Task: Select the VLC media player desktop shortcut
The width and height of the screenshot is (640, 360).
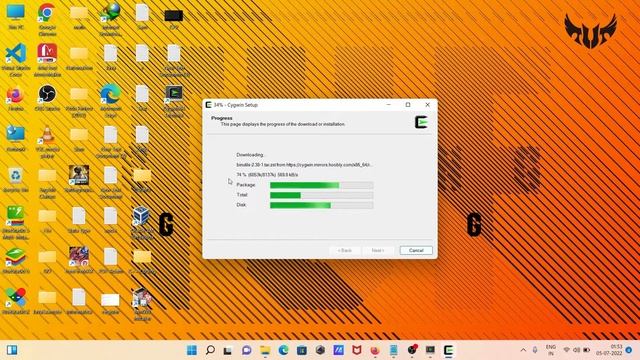Action: [x=47, y=142]
